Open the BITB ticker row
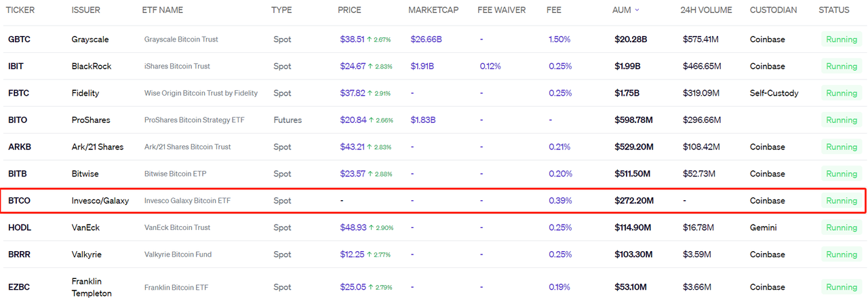 (17, 174)
